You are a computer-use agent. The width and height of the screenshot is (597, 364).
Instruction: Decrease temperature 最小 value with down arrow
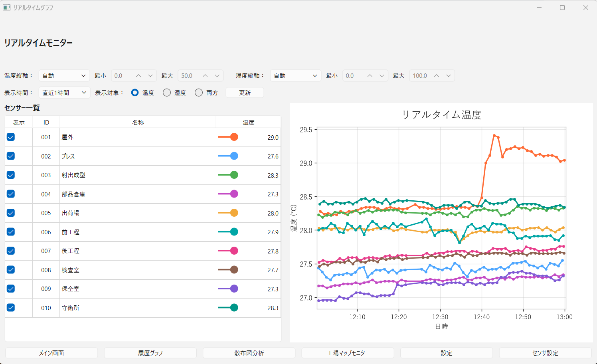click(x=150, y=75)
